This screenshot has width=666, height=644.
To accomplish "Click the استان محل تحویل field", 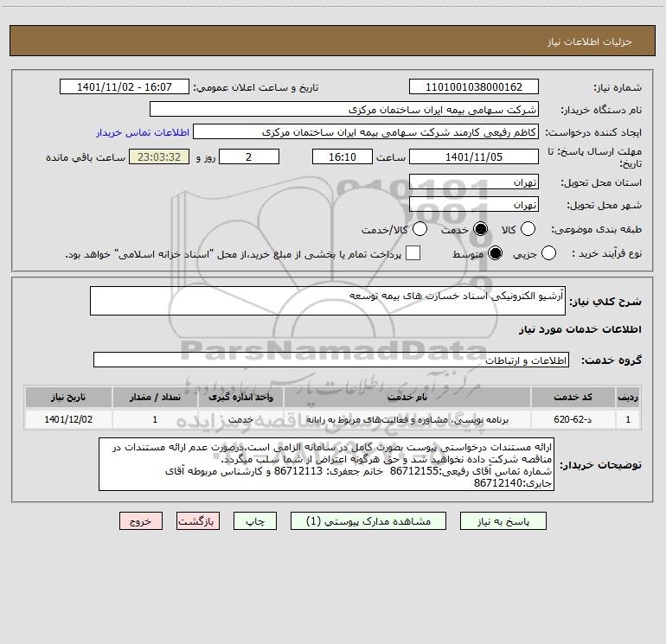I will 474,182.
